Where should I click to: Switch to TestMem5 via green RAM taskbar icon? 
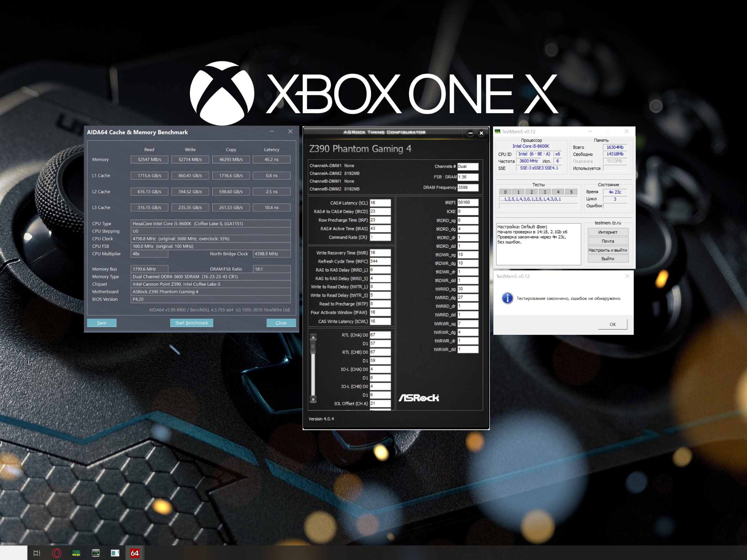(76, 553)
